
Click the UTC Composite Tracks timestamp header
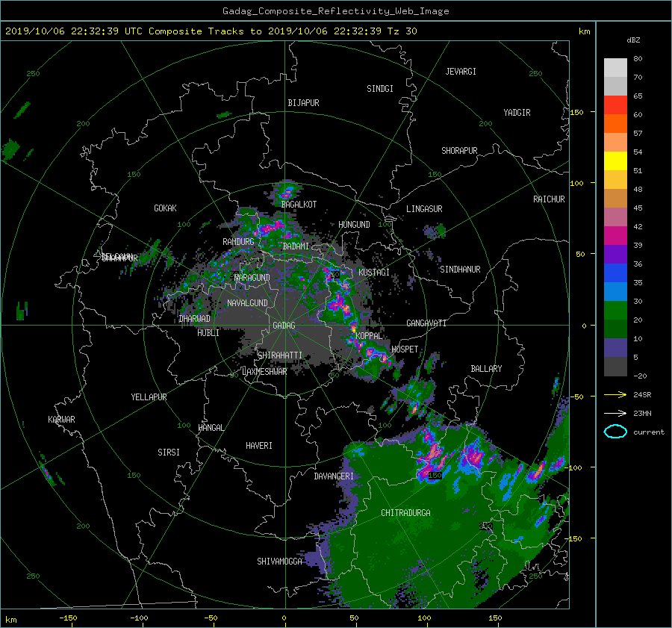pyautogui.click(x=211, y=31)
